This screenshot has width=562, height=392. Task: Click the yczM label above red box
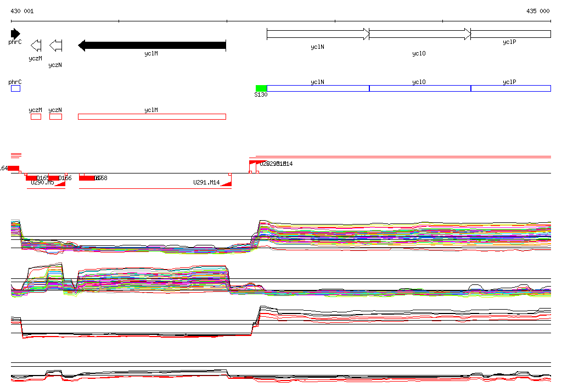coord(36,110)
